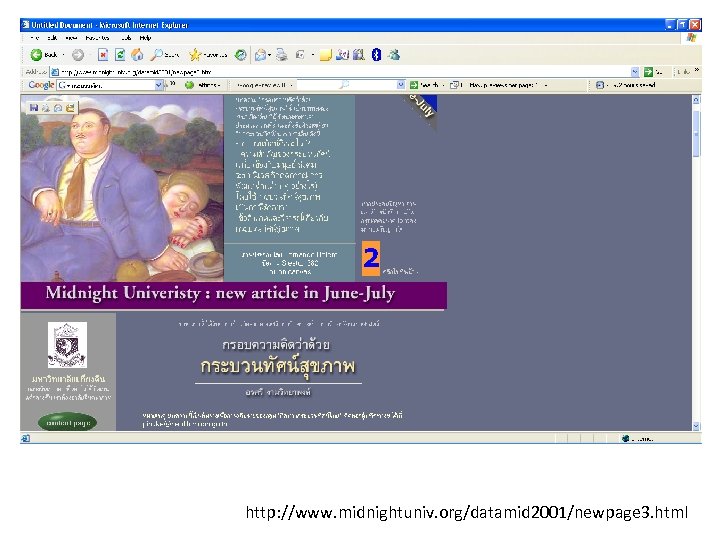The image size is (720, 540).
Task: Click the orange number 2 page link
Action: (x=371, y=258)
